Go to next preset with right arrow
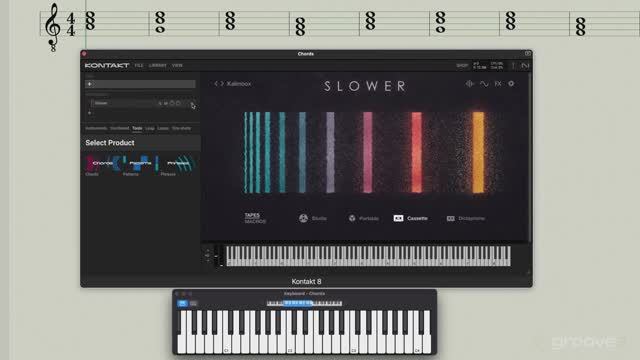This screenshot has height=360, width=640. [x=222, y=84]
